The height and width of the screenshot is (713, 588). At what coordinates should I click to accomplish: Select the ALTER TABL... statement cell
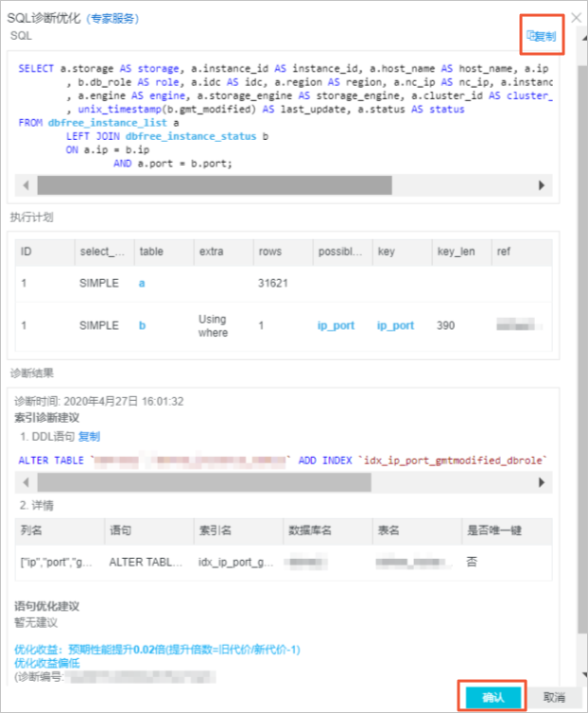146,563
